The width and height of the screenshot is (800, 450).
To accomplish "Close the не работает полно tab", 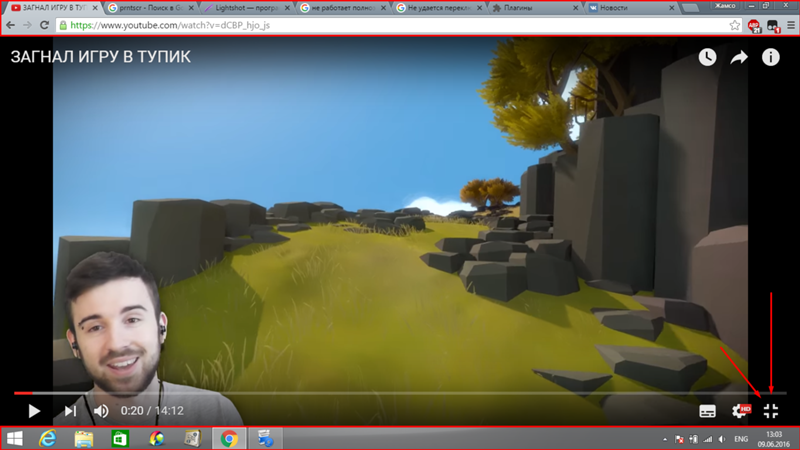I will 383,8.
